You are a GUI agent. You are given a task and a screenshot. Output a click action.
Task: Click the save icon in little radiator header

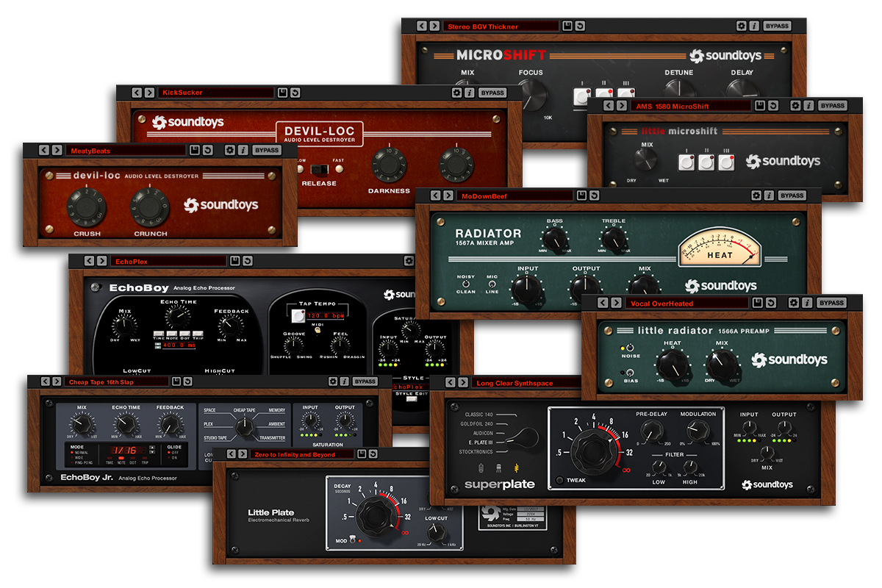click(757, 303)
